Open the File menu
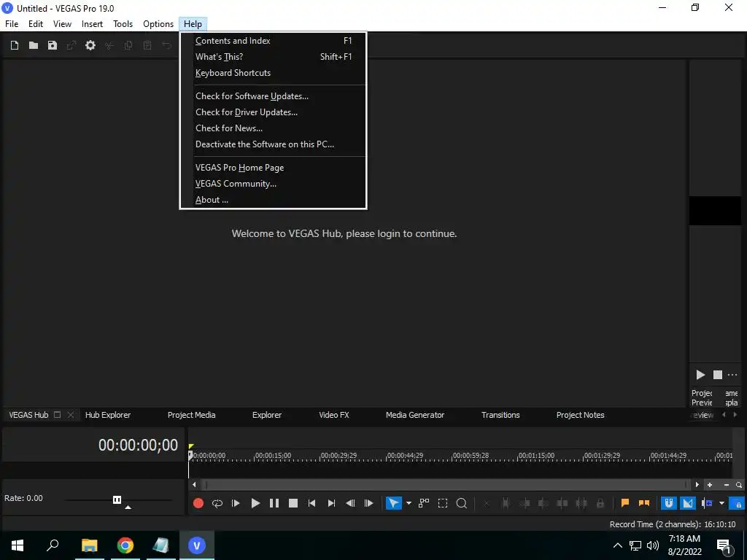This screenshot has width=747, height=560. (12, 24)
